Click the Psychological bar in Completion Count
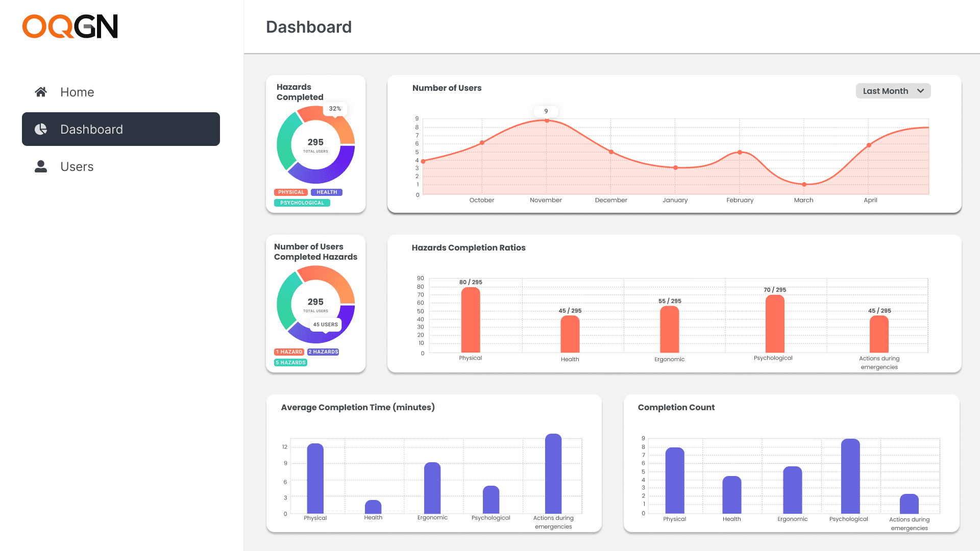This screenshot has height=551, width=980. click(x=850, y=476)
